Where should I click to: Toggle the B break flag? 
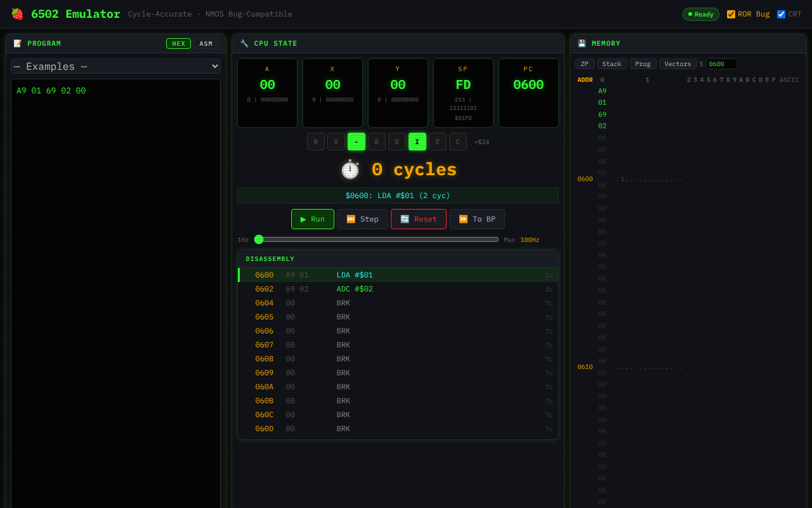tap(377, 142)
